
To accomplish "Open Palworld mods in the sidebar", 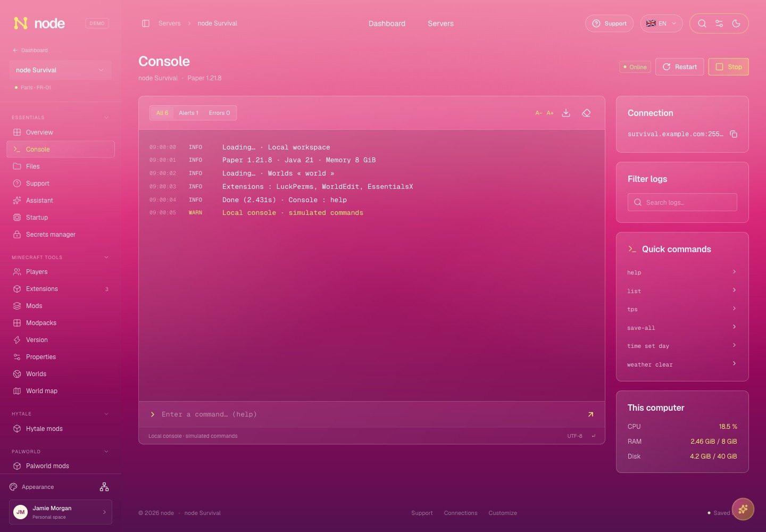I will (61, 466).
